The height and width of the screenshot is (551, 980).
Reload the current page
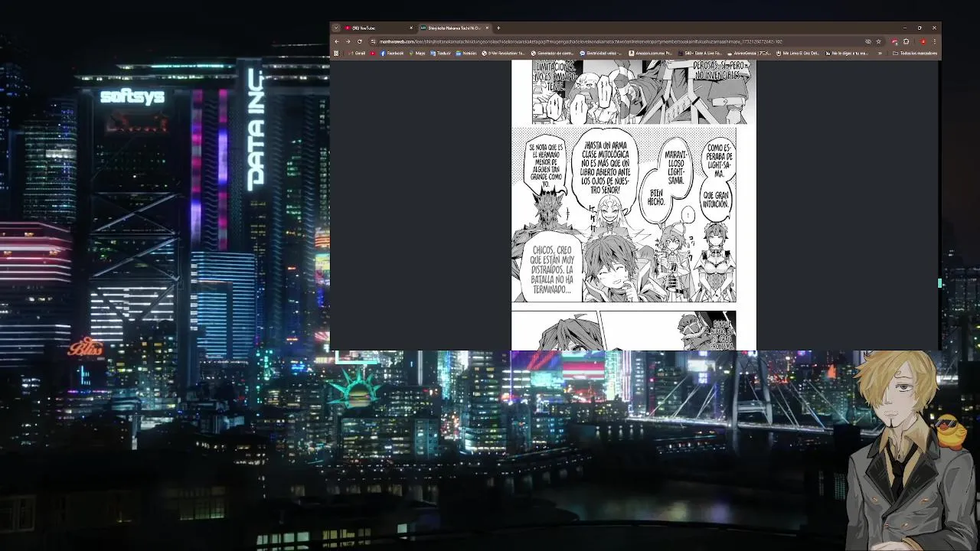359,41
